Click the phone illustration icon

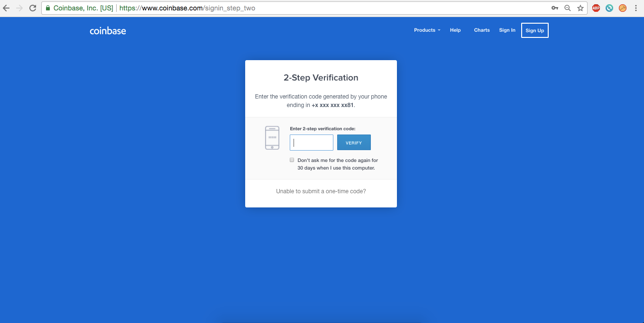[x=272, y=138]
